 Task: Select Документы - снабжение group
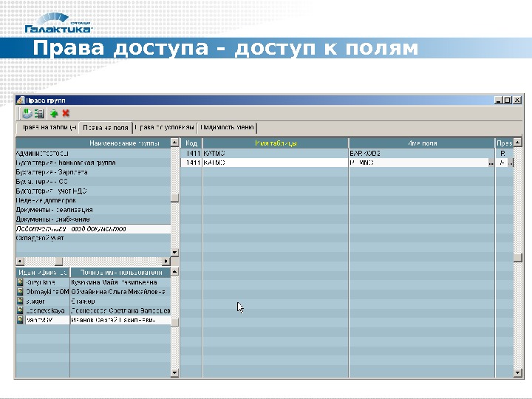(x=93, y=219)
